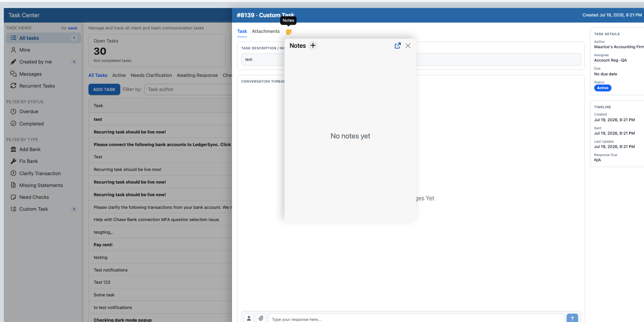644x322 pixels.
Task: Close the Notes popup
Action: [x=408, y=46]
